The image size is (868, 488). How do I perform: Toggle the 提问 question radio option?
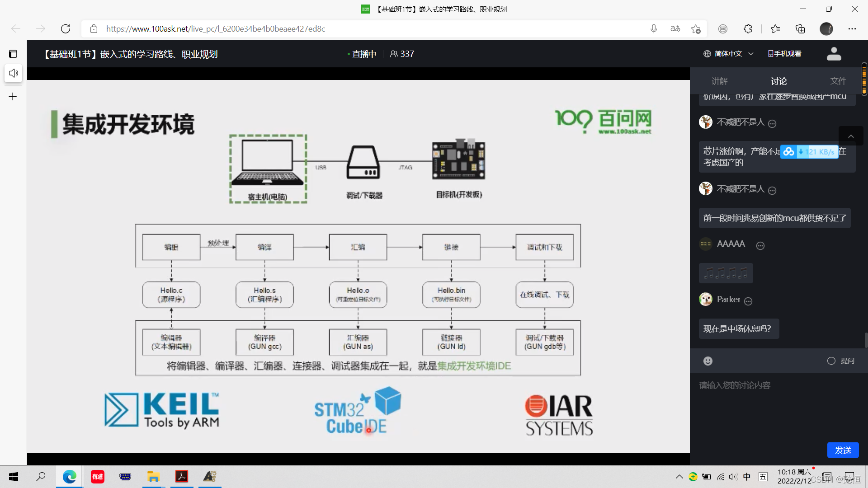(x=831, y=361)
